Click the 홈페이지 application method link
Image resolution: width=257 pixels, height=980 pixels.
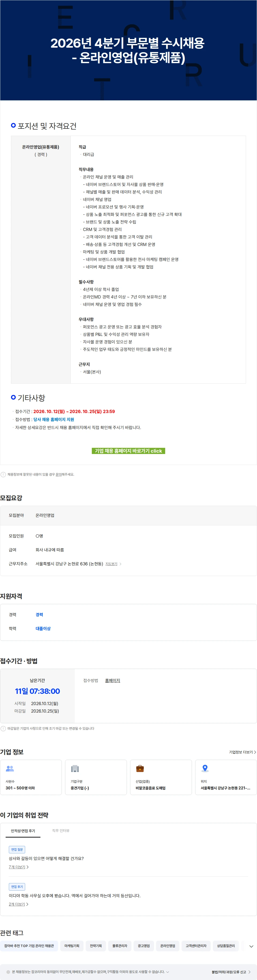coord(112,681)
